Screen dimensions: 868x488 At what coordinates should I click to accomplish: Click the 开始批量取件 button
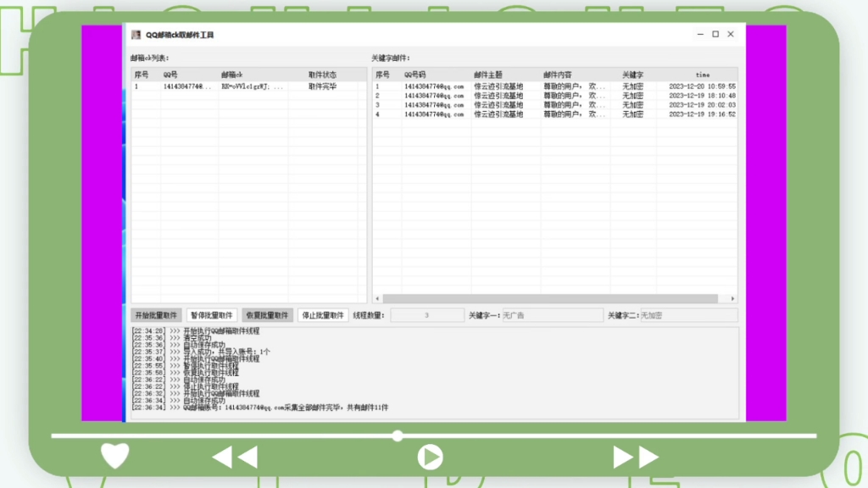pos(156,315)
